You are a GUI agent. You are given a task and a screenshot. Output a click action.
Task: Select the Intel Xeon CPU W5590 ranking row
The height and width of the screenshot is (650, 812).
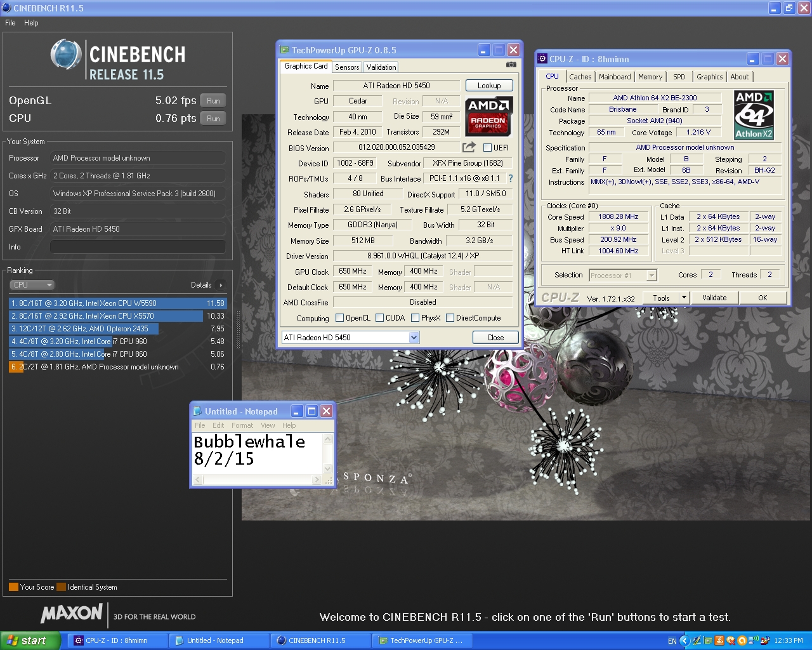coord(118,303)
